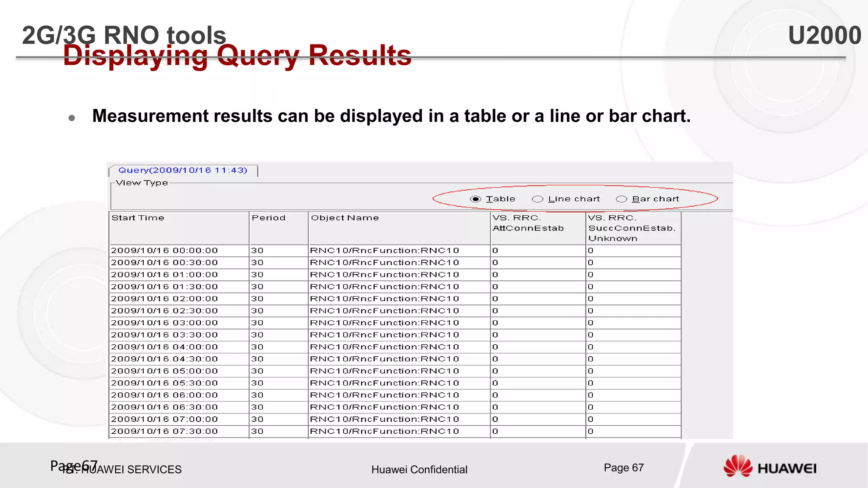Click the 2009/10/16 02:30:00 cell
868x488 pixels.
pyautogui.click(x=179, y=311)
